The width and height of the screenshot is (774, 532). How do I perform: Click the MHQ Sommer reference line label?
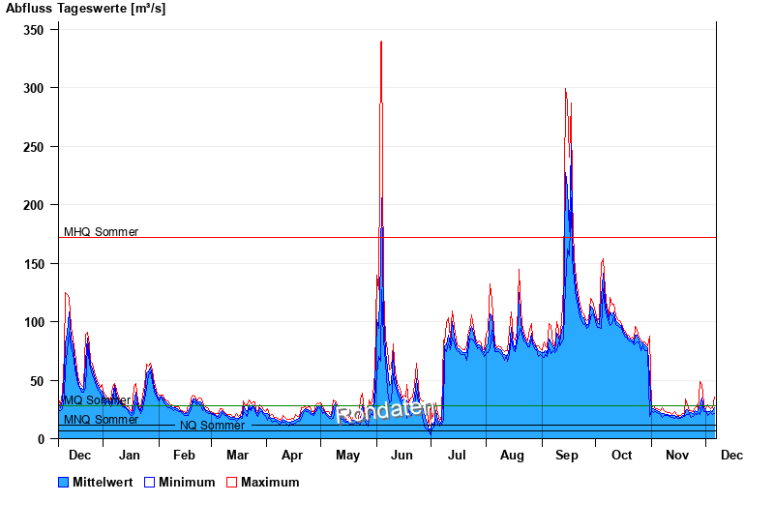coord(101,232)
